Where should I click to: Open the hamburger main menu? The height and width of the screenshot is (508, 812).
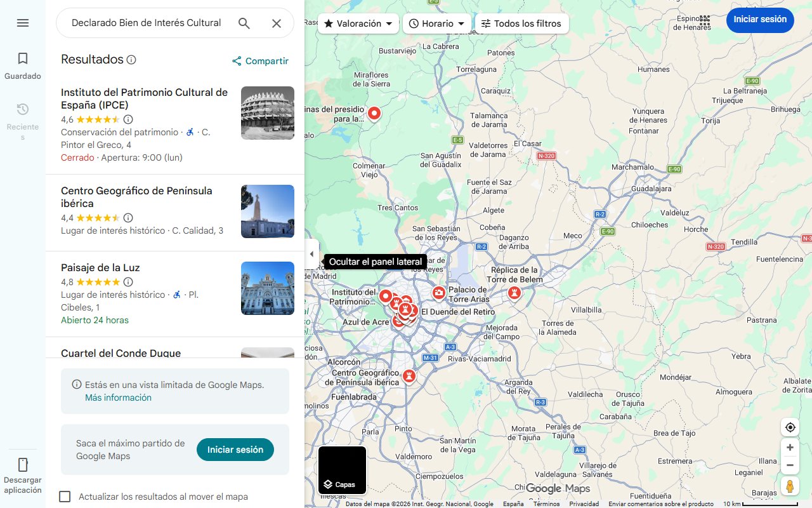pyautogui.click(x=23, y=22)
